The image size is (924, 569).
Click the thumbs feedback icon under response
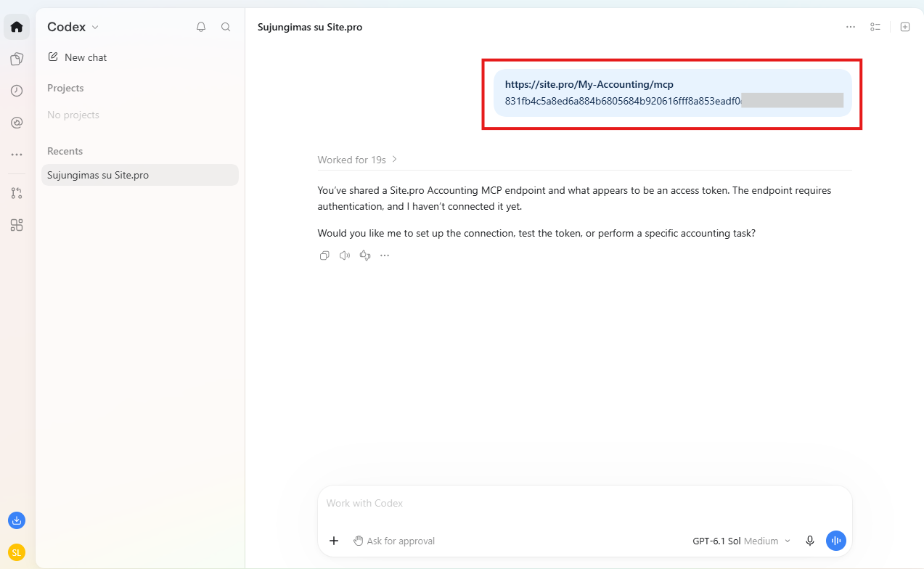[x=365, y=255]
